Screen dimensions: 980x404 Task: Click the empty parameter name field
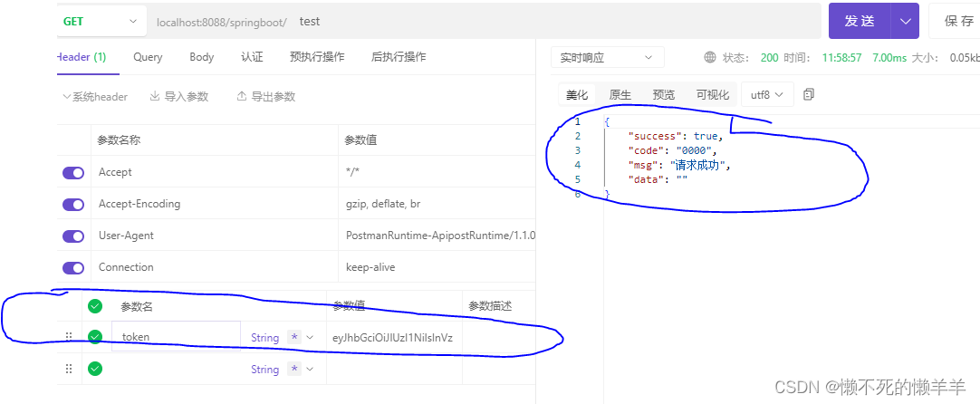tap(177, 369)
